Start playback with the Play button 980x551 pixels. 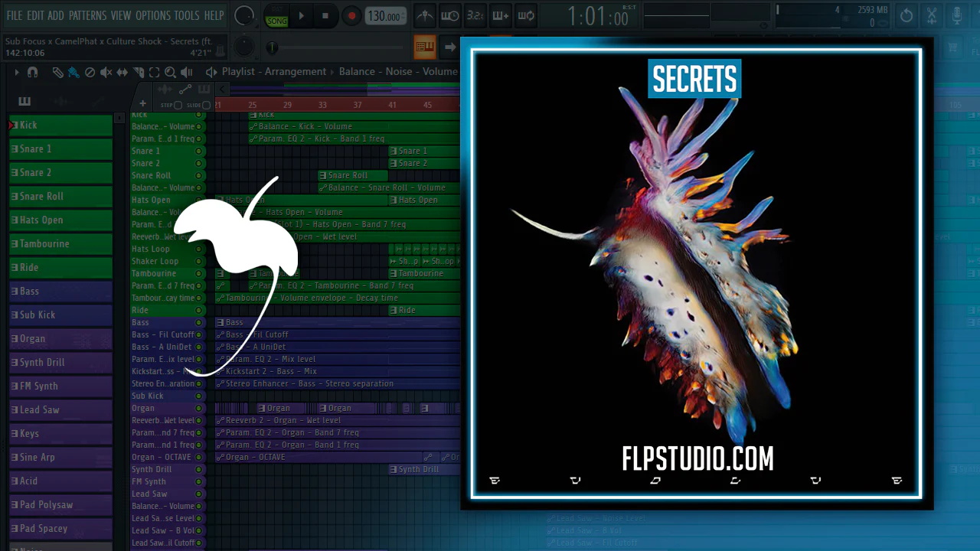[x=301, y=16]
